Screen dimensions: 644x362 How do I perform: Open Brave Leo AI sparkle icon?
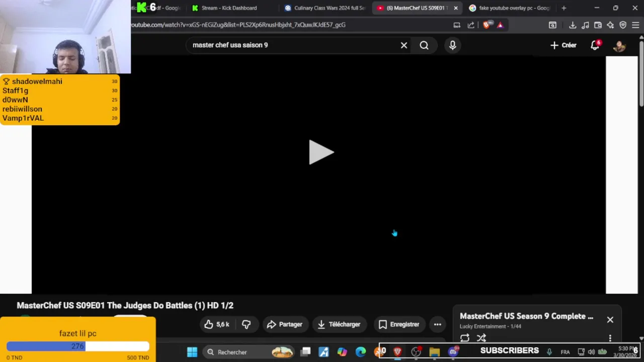(x=610, y=25)
